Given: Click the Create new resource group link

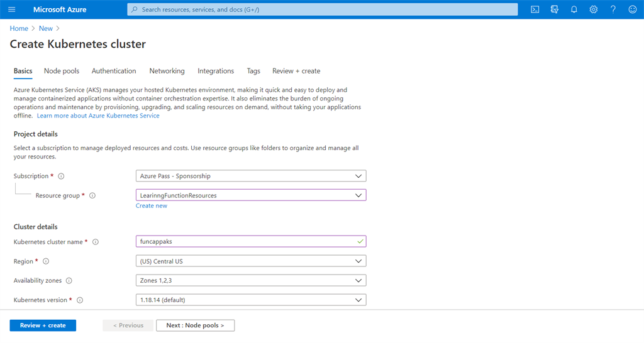Looking at the screenshot, I should (152, 206).
